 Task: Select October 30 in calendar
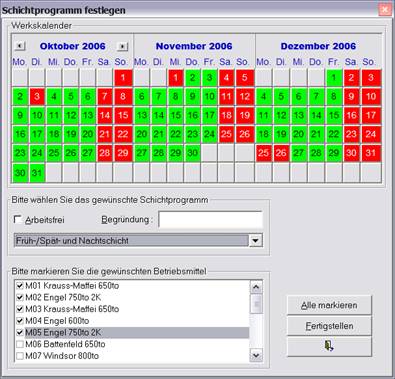(x=20, y=172)
